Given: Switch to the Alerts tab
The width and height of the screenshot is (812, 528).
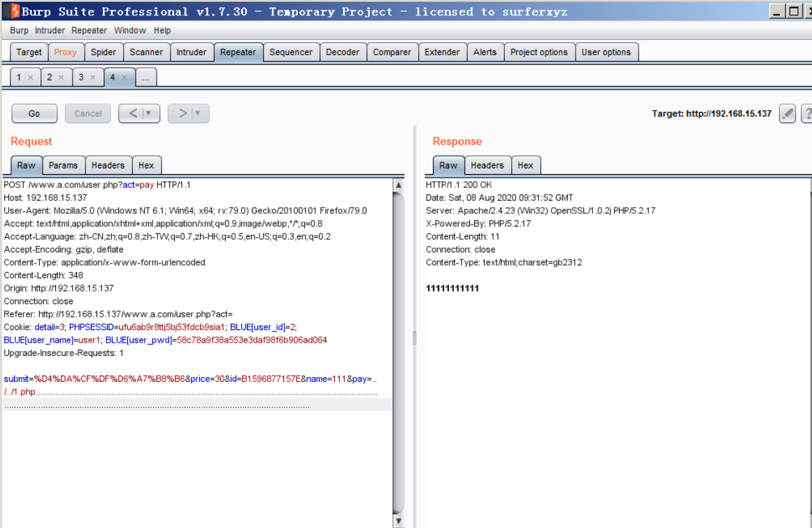Looking at the screenshot, I should [485, 52].
